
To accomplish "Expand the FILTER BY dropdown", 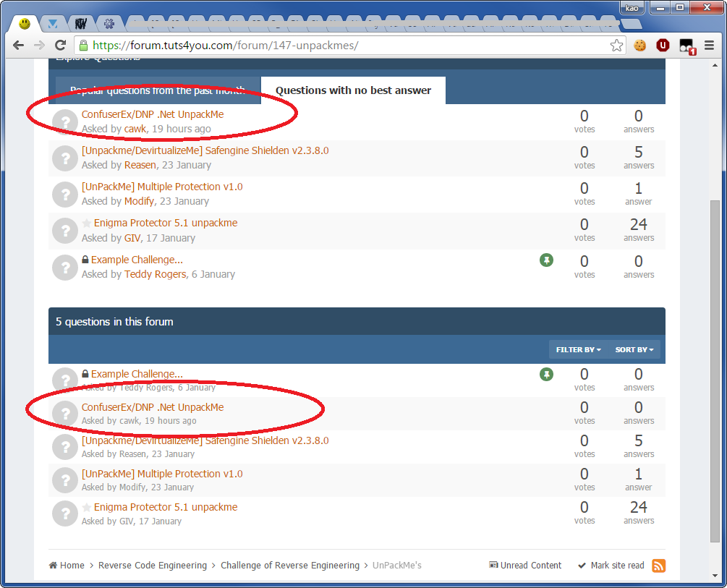I will (x=578, y=350).
